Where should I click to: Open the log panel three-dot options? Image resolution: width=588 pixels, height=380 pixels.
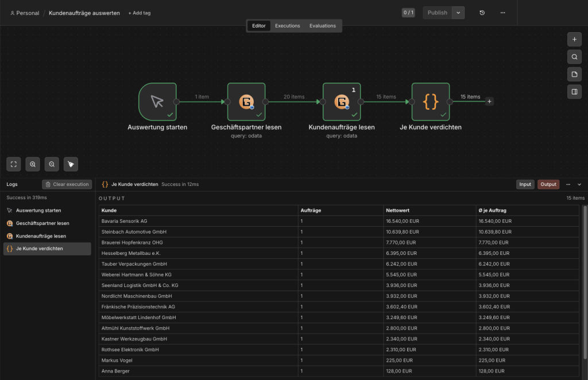pos(568,184)
